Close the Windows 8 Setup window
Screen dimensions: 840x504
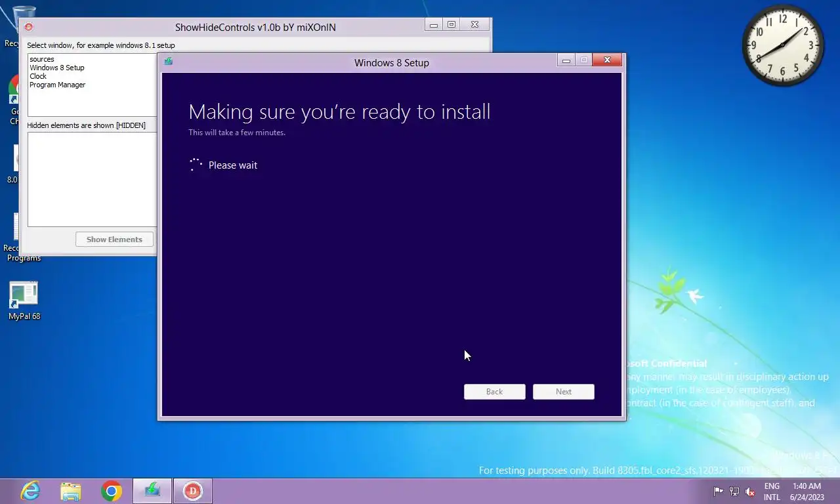coord(607,60)
